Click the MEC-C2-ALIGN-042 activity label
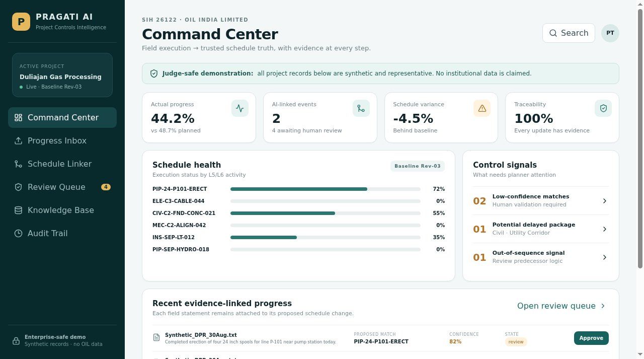The height and width of the screenshot is (359, 644). click(179, 226)
